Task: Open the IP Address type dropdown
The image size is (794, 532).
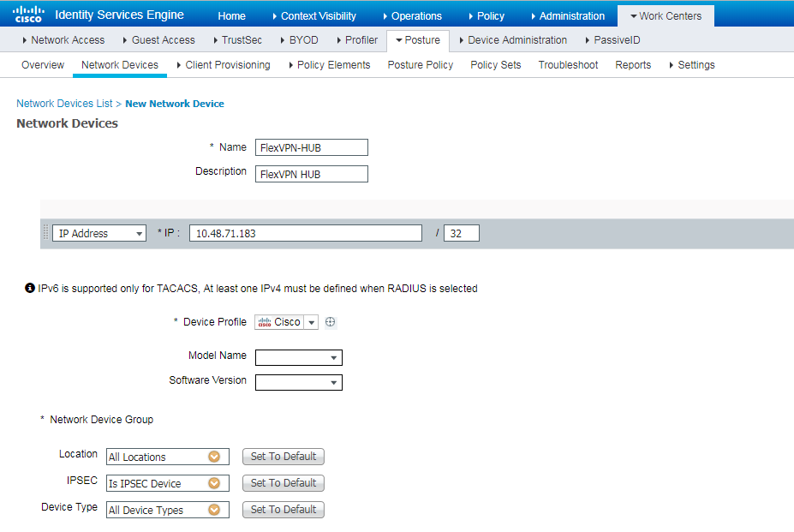Action: pyautogui.click(x=99, y=233)
